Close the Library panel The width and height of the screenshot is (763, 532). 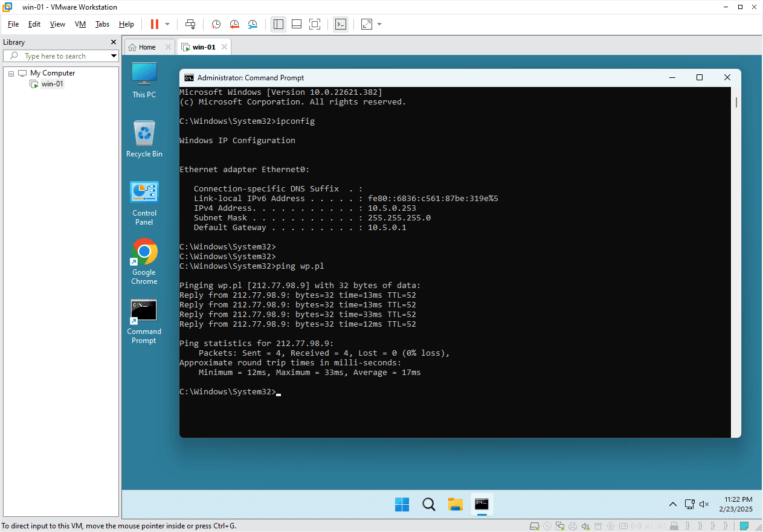pyautogui.click(x=113, y=42)
